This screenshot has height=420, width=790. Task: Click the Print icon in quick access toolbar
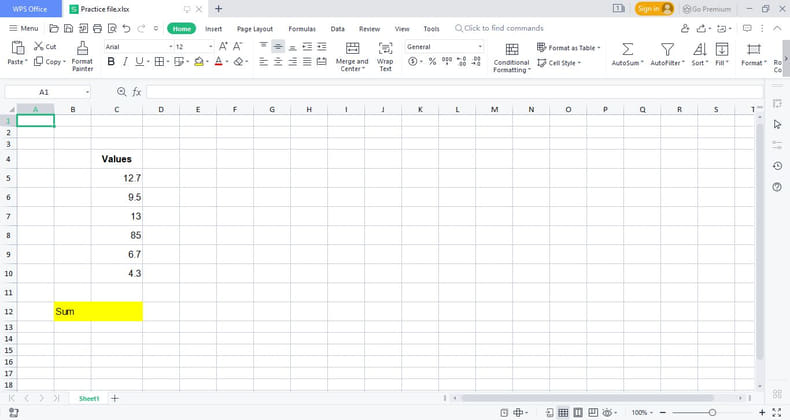98,29
